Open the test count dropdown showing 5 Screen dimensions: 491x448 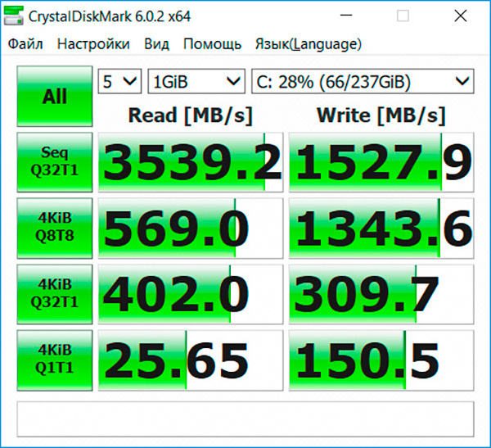pos(119,81)
